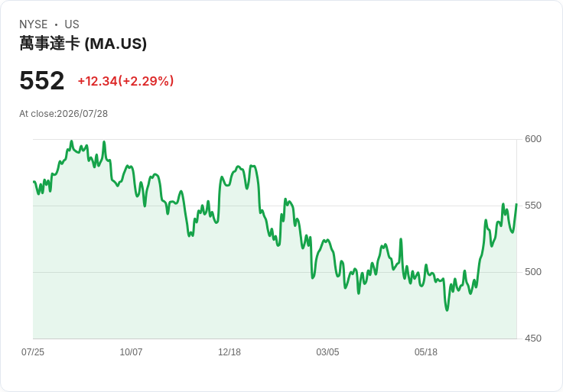Click the chart's lowest dip near 470
Viewport: 563px width, 392px height.
(447, 310)
